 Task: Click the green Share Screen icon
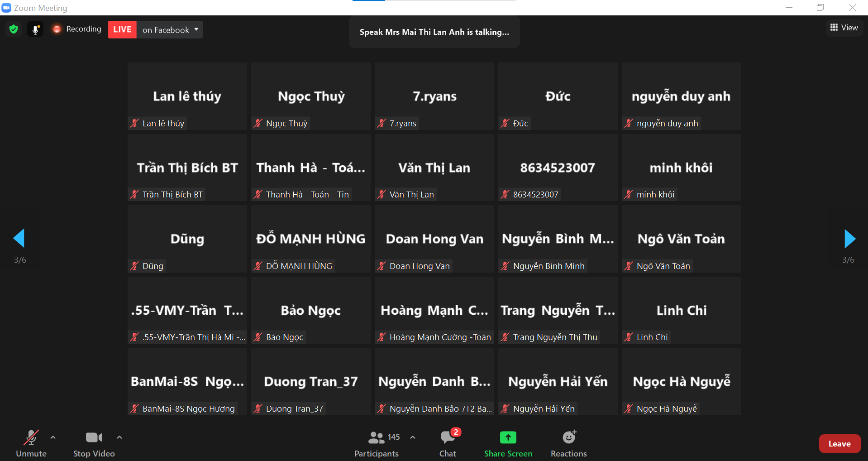click(x=508, y=437)
